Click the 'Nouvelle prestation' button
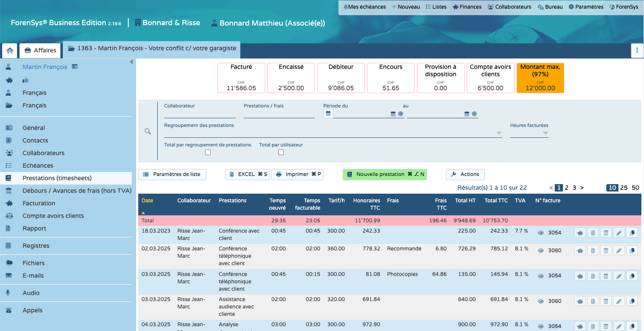 pos(384,174)
